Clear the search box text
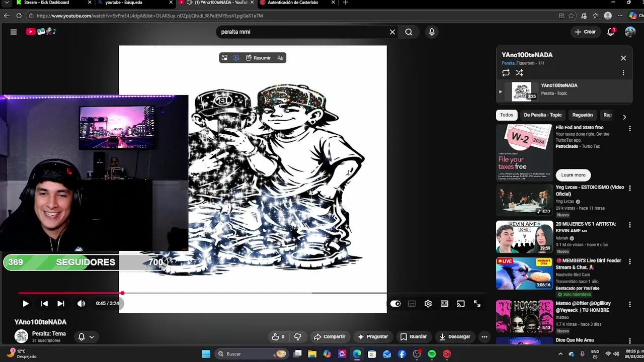The height and width of the screenshot is (362, 644). pos(392,32)
